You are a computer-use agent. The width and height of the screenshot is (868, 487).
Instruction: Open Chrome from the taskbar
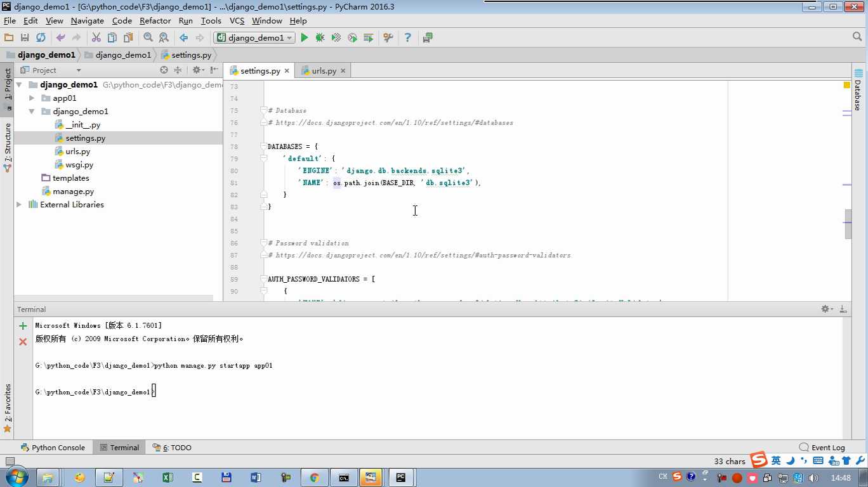(x=314, y=477)
